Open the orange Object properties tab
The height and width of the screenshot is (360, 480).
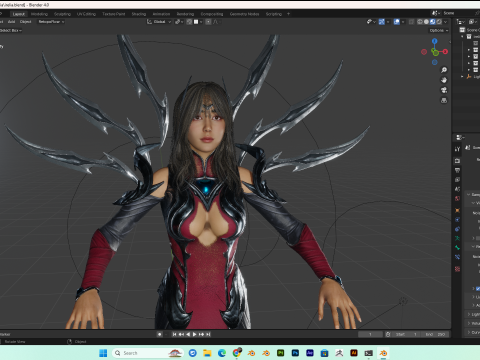point(457,210)
